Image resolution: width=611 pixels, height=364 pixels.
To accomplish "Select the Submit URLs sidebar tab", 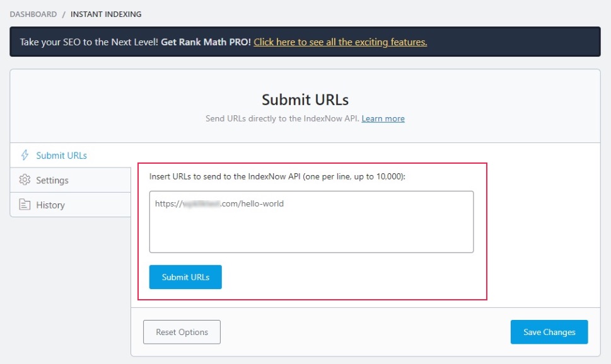I will [x=61, y=155].
